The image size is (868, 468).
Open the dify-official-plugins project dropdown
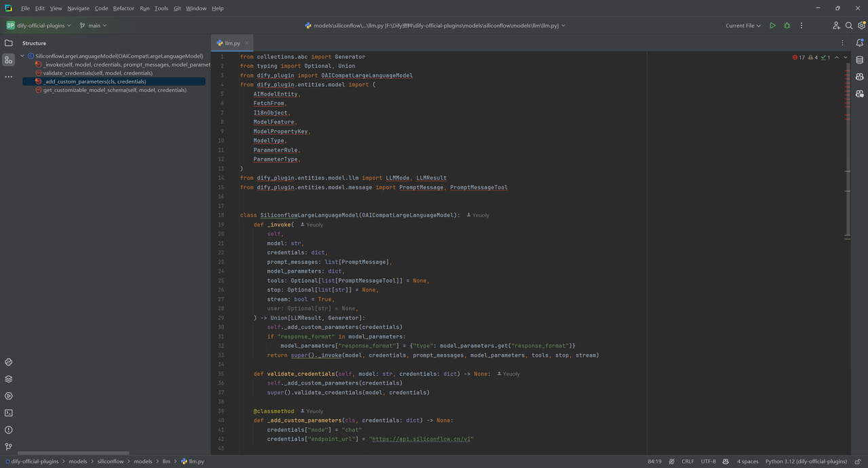[39, 26]
